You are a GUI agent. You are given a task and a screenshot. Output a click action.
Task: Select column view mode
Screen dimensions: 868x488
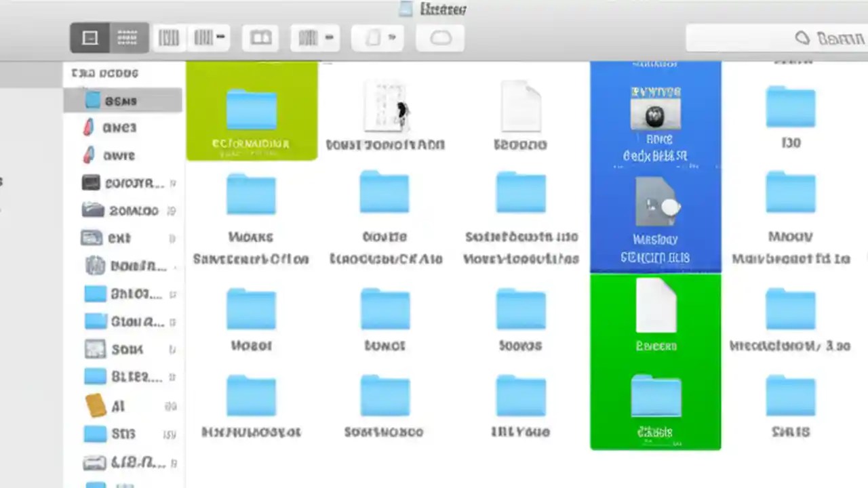pos(168,37)
